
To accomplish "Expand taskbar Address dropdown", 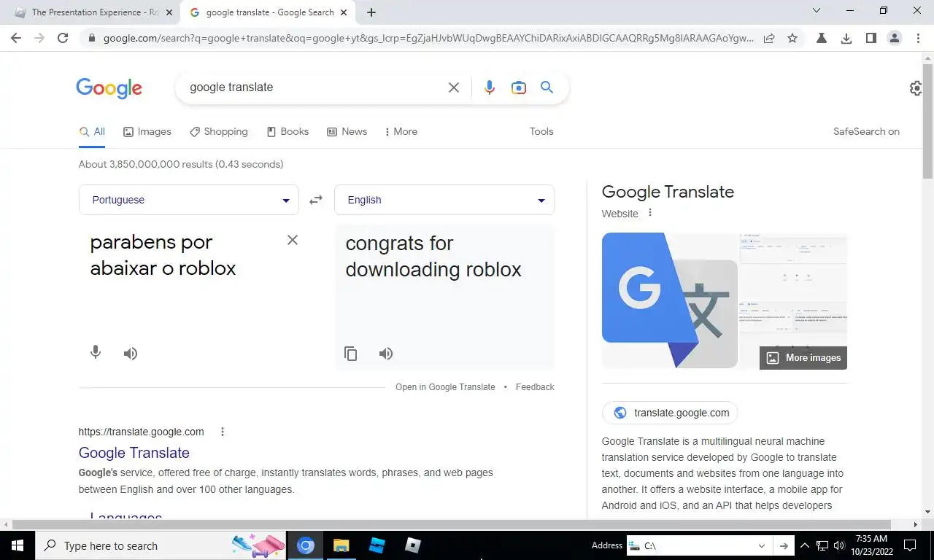I will click(x=762, y=545).
